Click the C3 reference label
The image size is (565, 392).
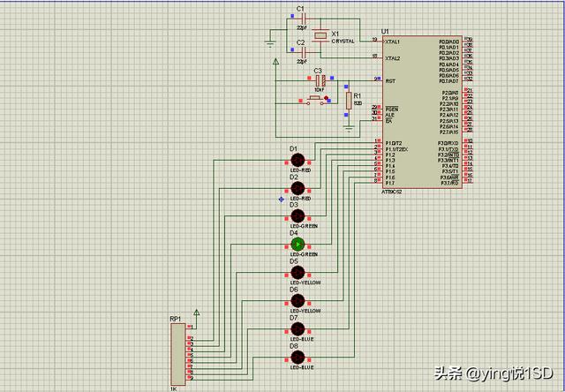point(318,71)
